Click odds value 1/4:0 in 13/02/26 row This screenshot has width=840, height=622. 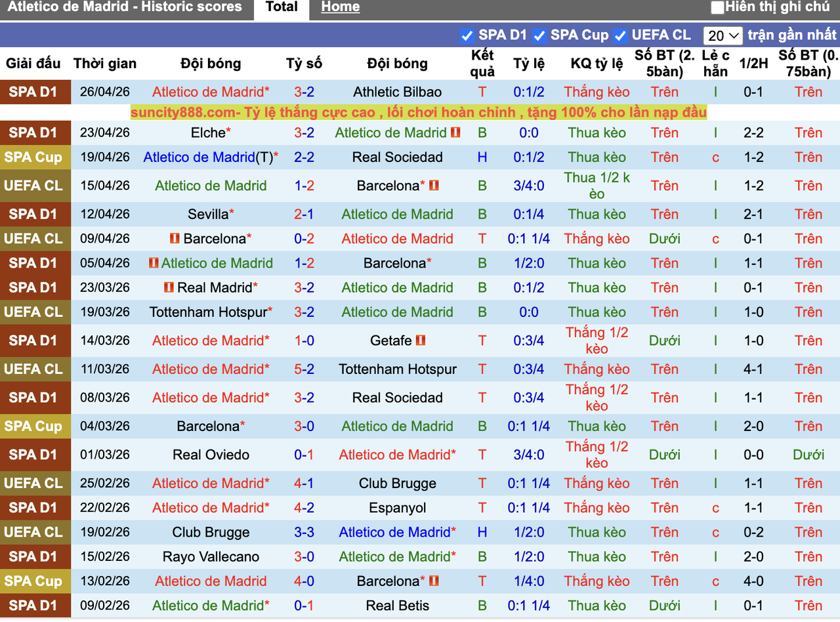(x=529, y=581)
